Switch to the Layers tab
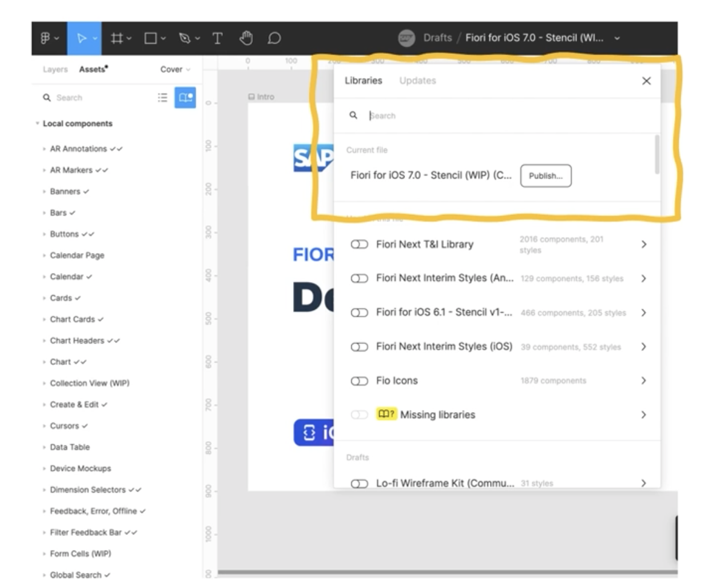The image size is (728, 587). (55, 70)
